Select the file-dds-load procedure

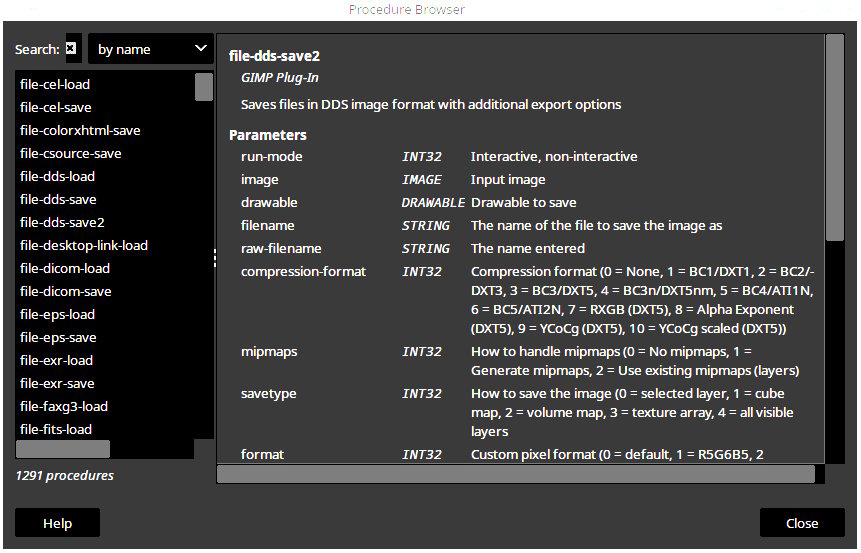click(57, 176)
